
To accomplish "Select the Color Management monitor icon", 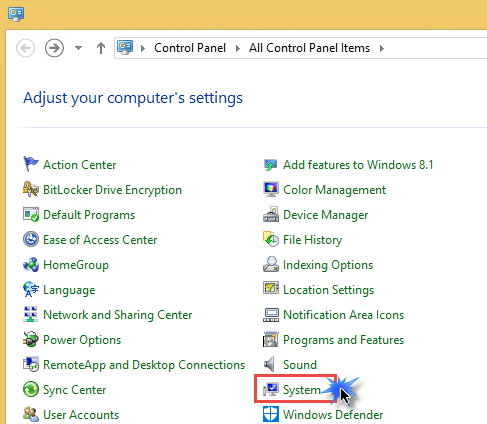I will pyautogui.click(x=271, y=189).
